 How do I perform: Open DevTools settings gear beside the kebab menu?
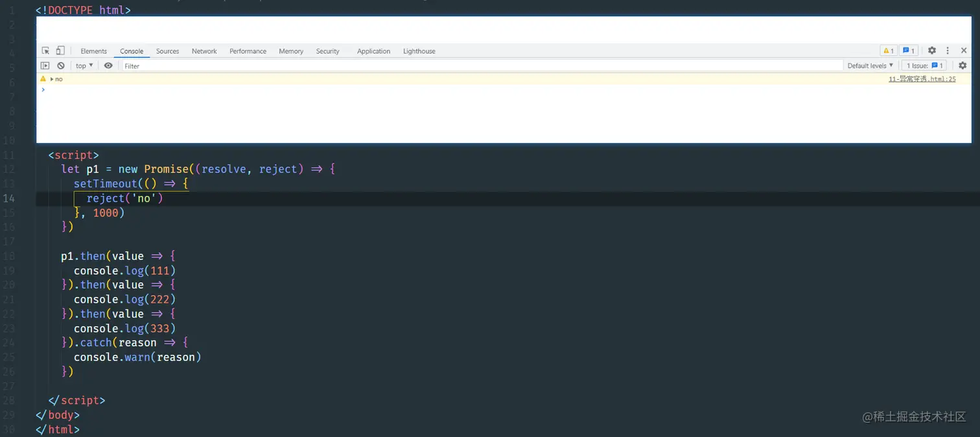coord(931,51)
